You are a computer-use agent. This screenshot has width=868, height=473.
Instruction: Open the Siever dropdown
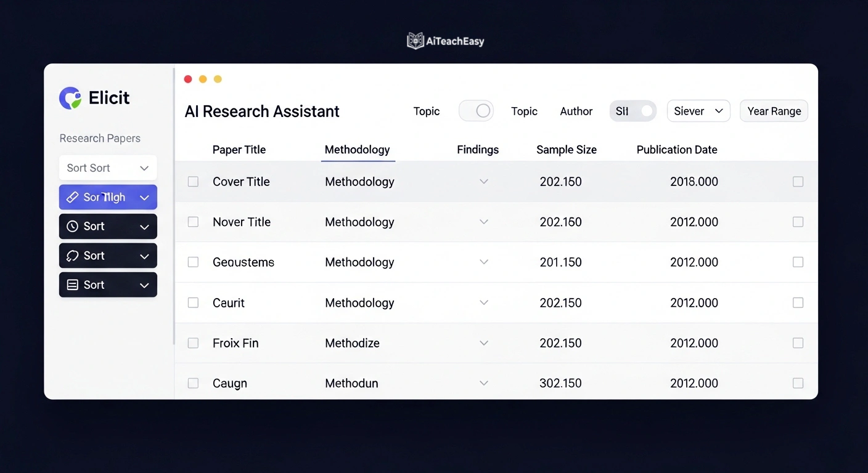(698, 111)
